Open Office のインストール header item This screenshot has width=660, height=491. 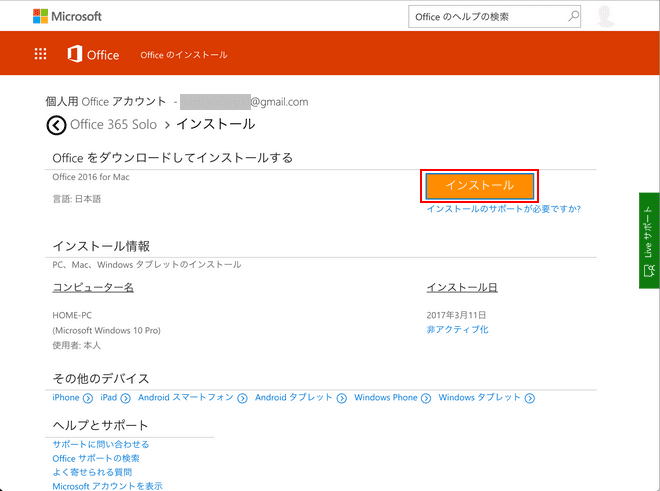[x=184, y=55]
